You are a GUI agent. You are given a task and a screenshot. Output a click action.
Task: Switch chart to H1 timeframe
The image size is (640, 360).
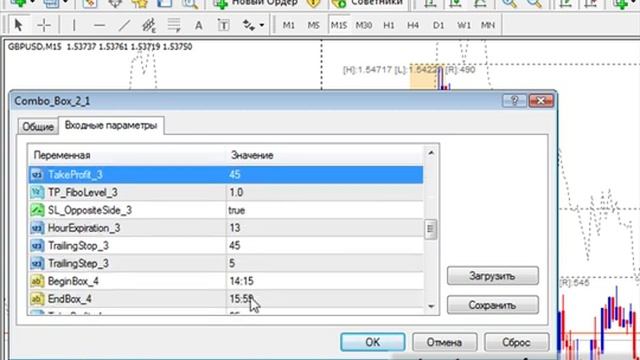(x=389, y=25)
